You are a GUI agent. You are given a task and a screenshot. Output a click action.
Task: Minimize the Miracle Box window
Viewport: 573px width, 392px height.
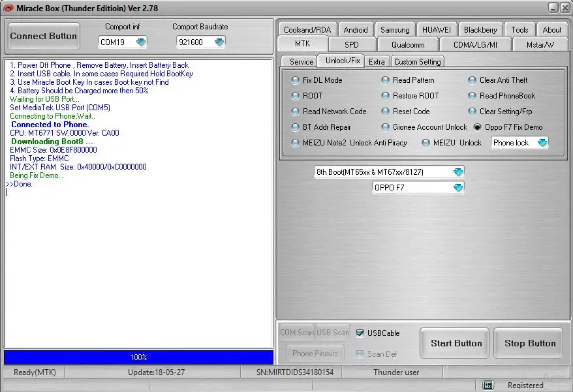[553, 8]
